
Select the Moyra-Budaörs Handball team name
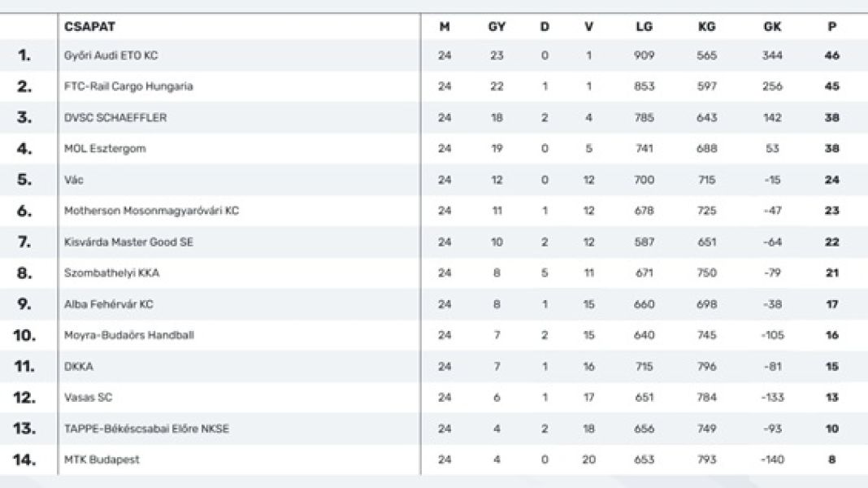(128, 335)
